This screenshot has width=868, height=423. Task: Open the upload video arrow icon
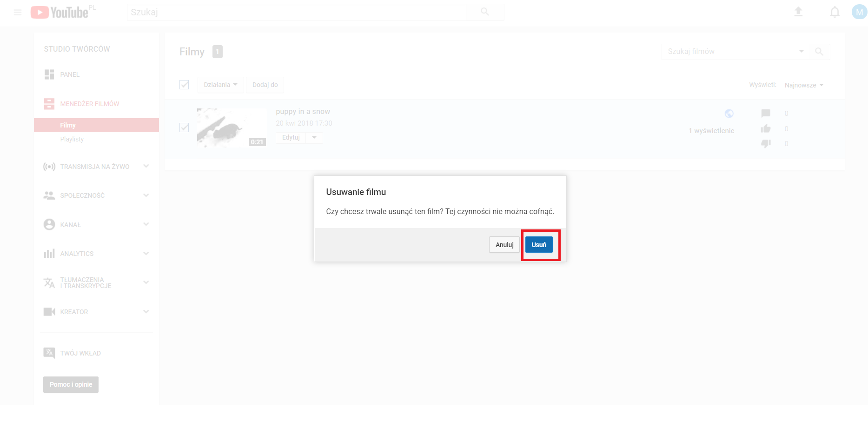pos(798,12)
